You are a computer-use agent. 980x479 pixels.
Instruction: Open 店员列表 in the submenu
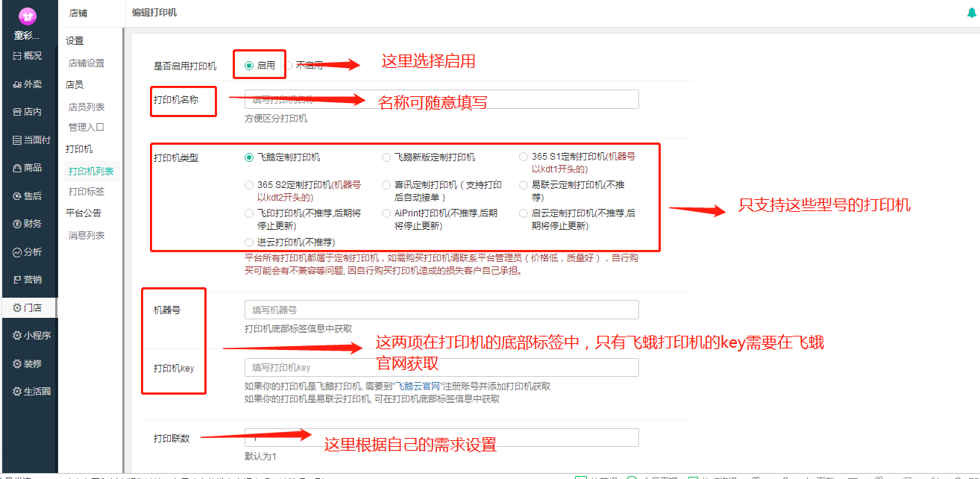[87, 107]
